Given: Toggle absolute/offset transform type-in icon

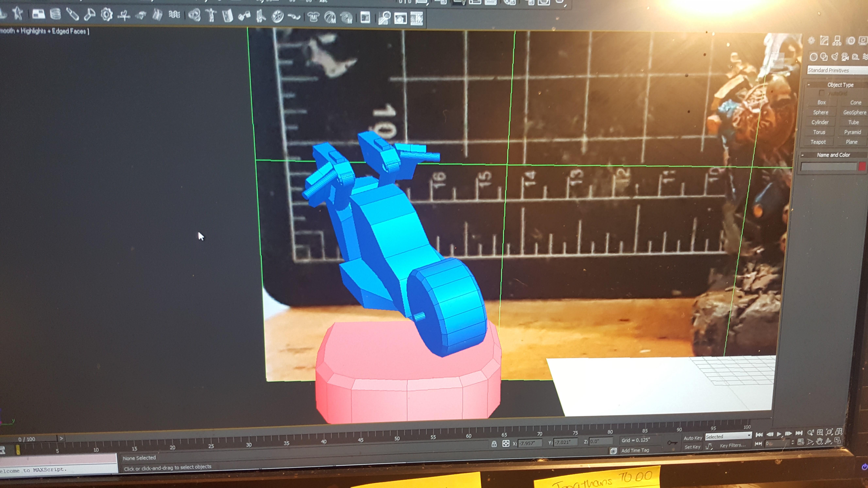Looking at the screenshot, I should click(506, 444).
